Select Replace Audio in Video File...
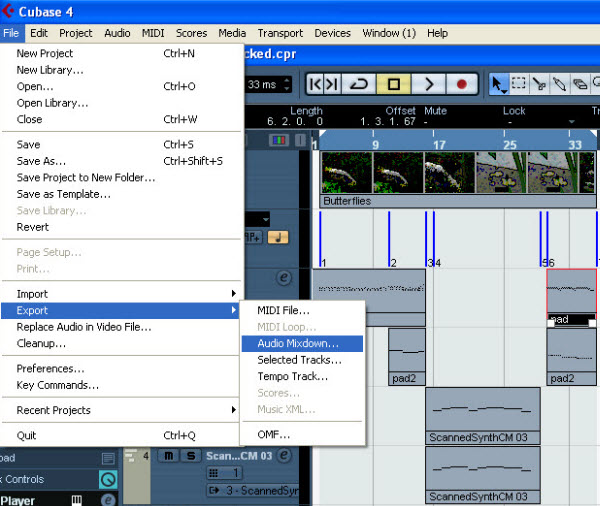600x506 pixels. [x=120, y=327]
